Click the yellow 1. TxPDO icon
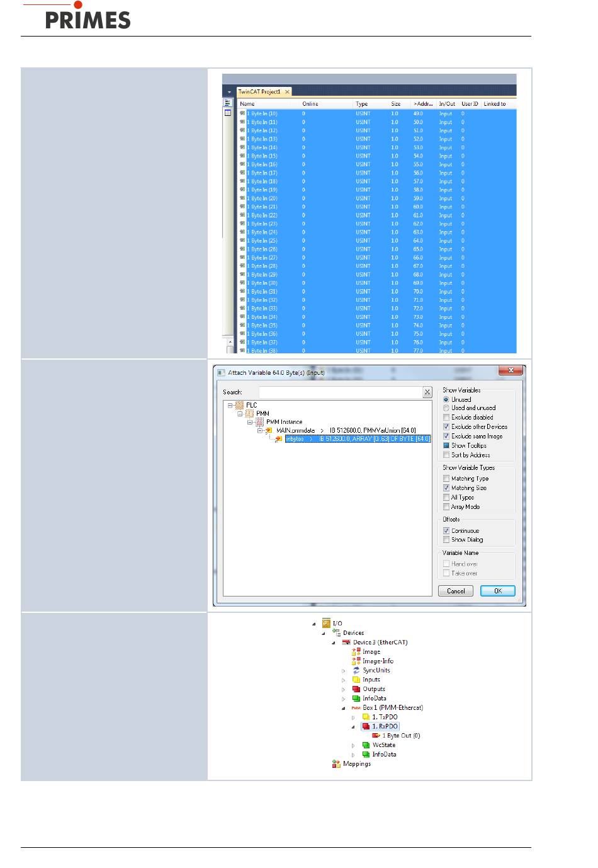Image resolution: width=598 pixels, height=868 pixels. (x=366, y=717)
